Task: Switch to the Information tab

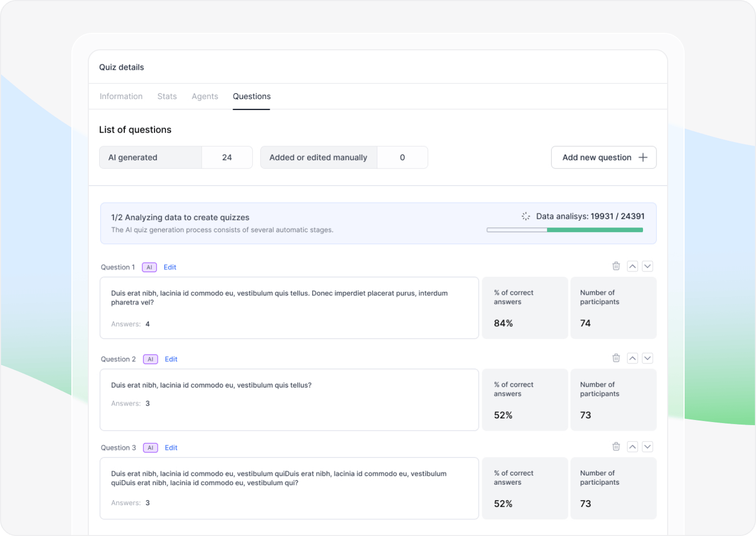Action: [121, 96]
